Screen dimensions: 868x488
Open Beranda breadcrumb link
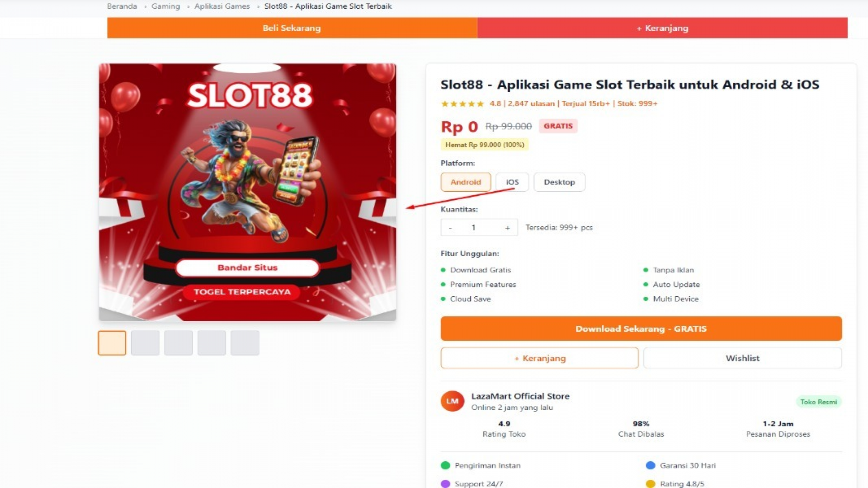pos(122,6)
